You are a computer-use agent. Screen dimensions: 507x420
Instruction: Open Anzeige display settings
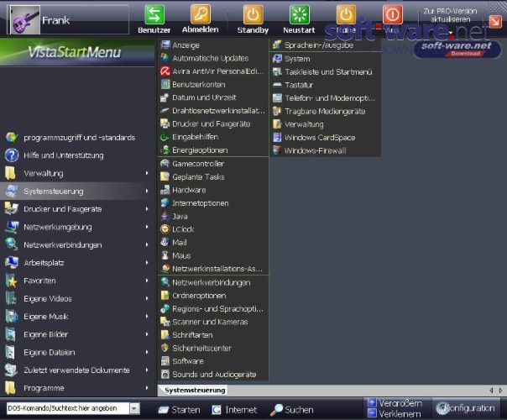[213, 45]
